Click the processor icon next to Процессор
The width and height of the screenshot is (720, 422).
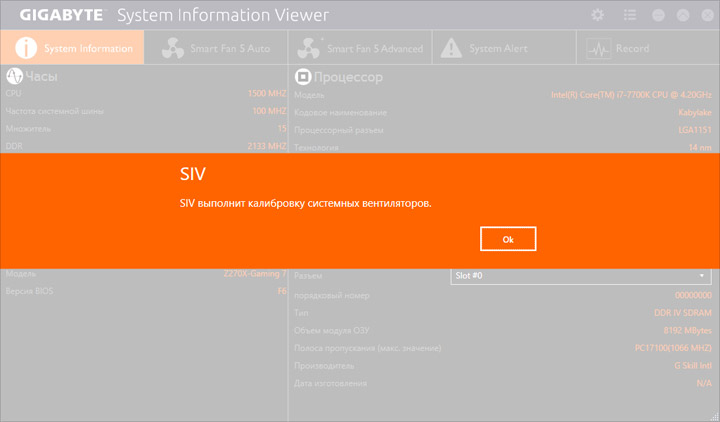(303, 77)
